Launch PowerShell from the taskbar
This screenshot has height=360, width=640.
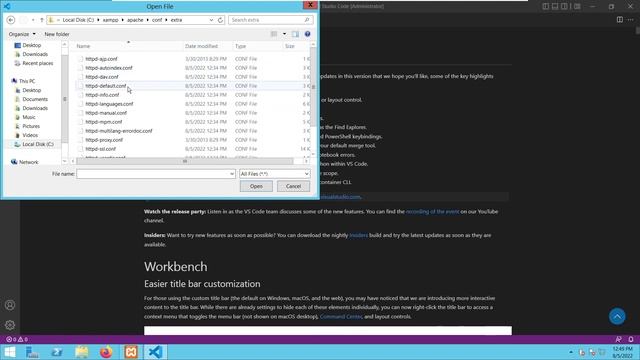point(57,352)
